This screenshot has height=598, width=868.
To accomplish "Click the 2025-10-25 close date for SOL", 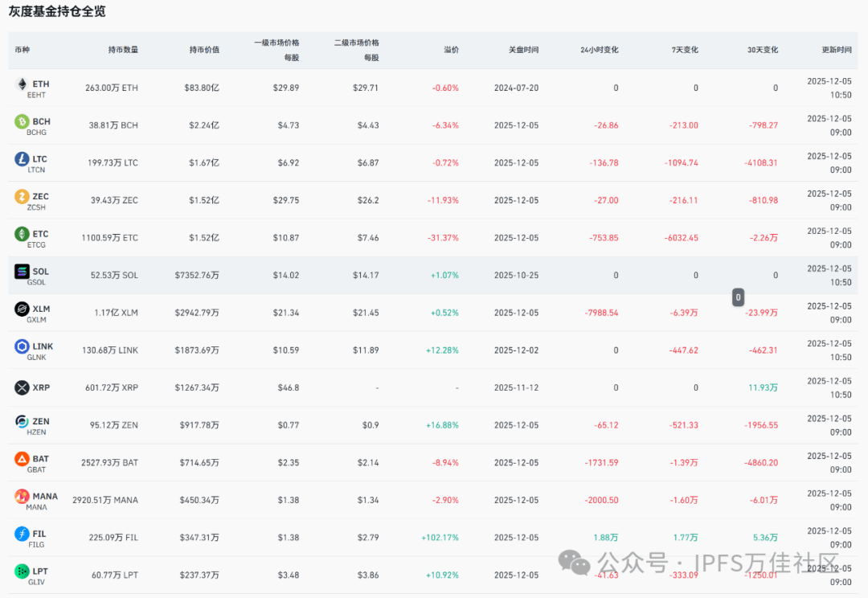I will pos(516,275).
